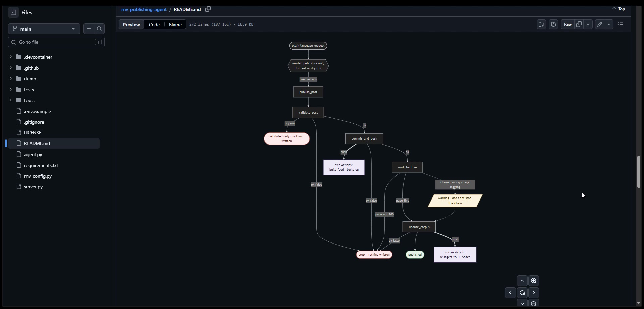644x309 pixels.
Task: Click the 'sitemap or og:image lagging' label
Action: [455, 185]
